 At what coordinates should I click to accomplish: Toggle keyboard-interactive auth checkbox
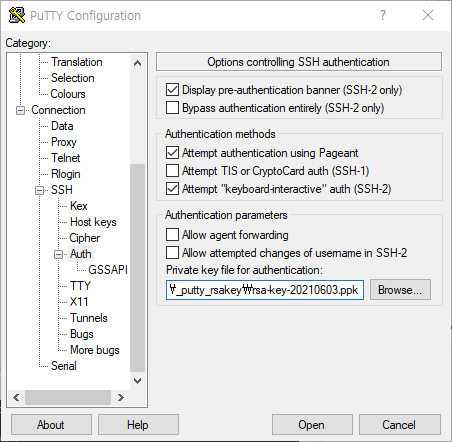click(172, 189)
